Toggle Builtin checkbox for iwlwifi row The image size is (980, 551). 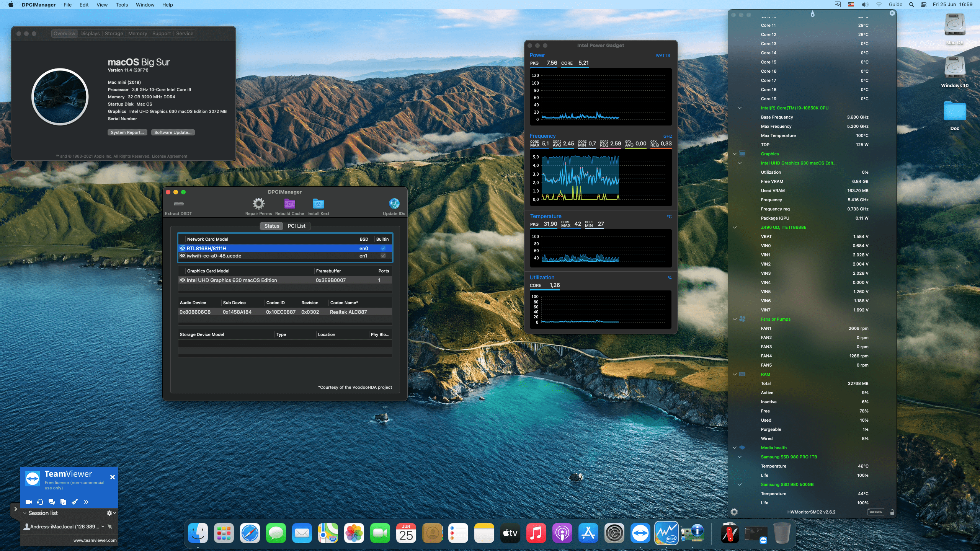383,256
